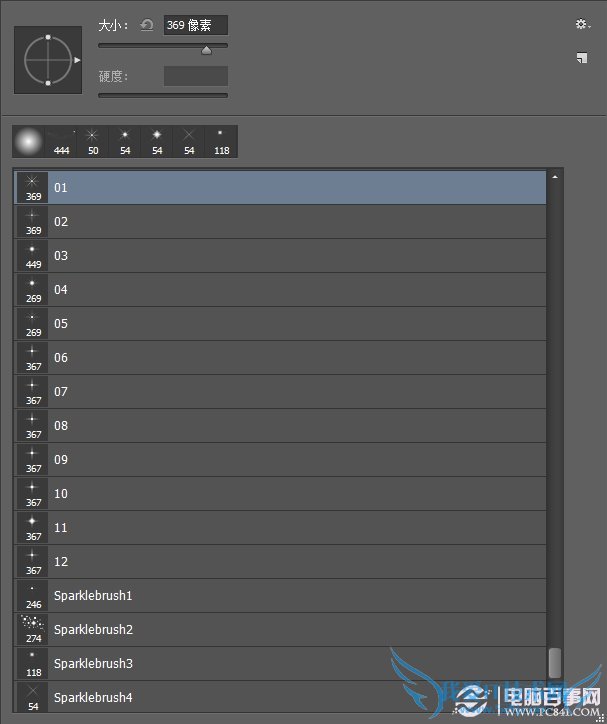Screen dimensions: 607x724
Task: Click the thumbnail icon for brush 03 sized 449
Action: 32,255
